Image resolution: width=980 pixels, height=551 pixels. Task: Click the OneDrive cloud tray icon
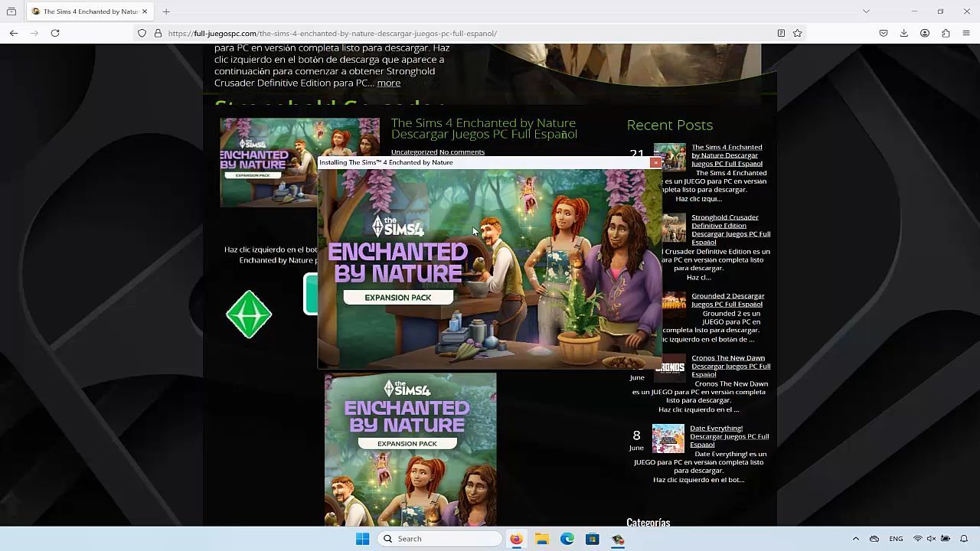(874, 539)
